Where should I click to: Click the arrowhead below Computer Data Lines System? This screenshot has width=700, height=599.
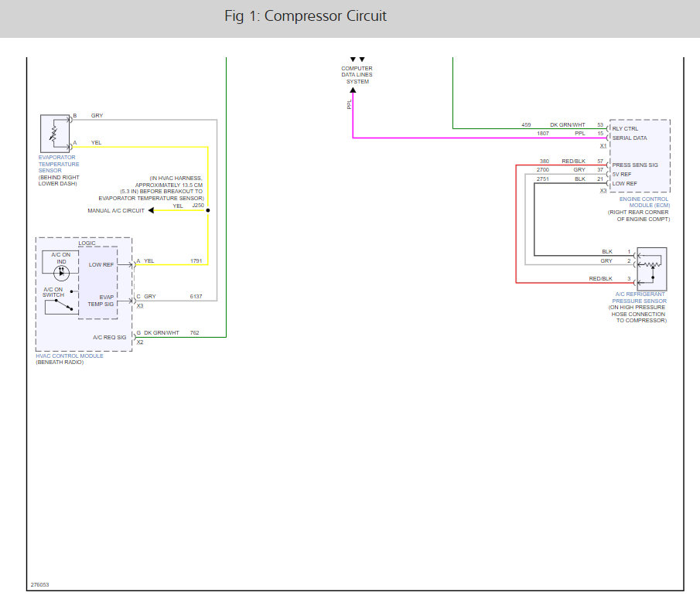[353, 90]
